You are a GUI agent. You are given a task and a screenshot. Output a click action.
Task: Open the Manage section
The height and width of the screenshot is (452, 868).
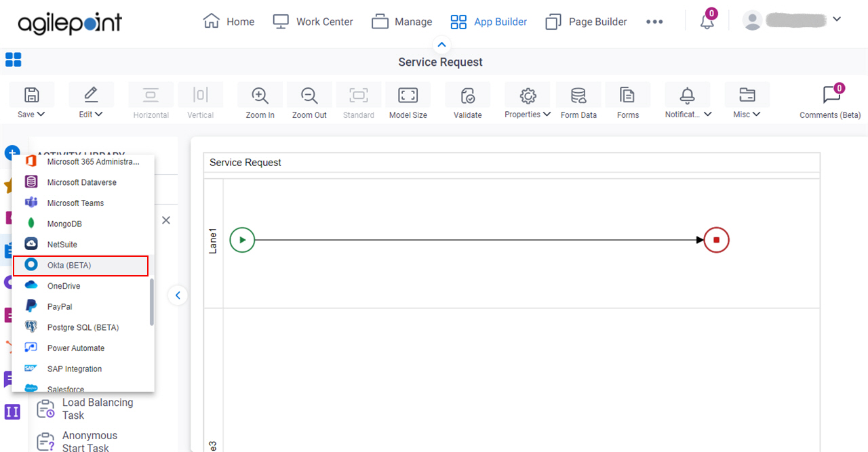point(402,22)
